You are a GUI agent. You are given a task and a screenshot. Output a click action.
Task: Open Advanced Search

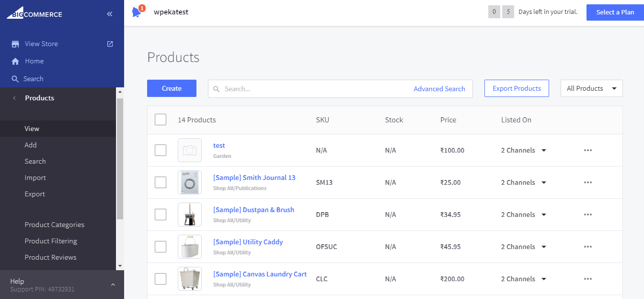coord(439,88)
